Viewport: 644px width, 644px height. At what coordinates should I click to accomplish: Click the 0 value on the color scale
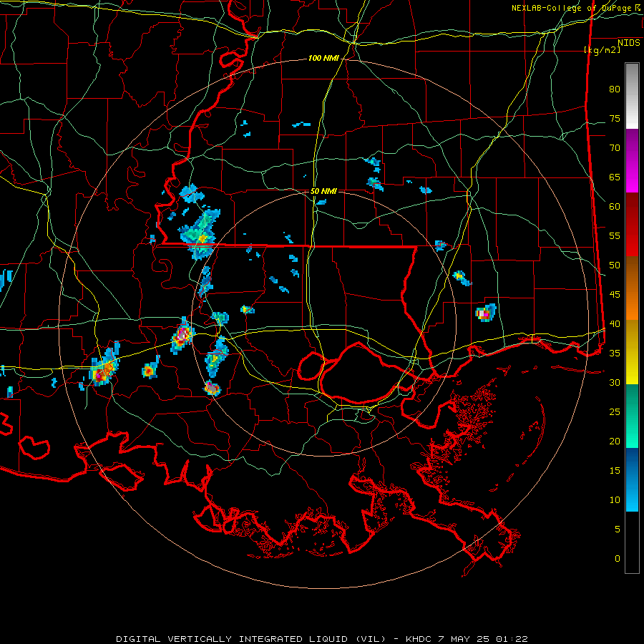[618, 559]
